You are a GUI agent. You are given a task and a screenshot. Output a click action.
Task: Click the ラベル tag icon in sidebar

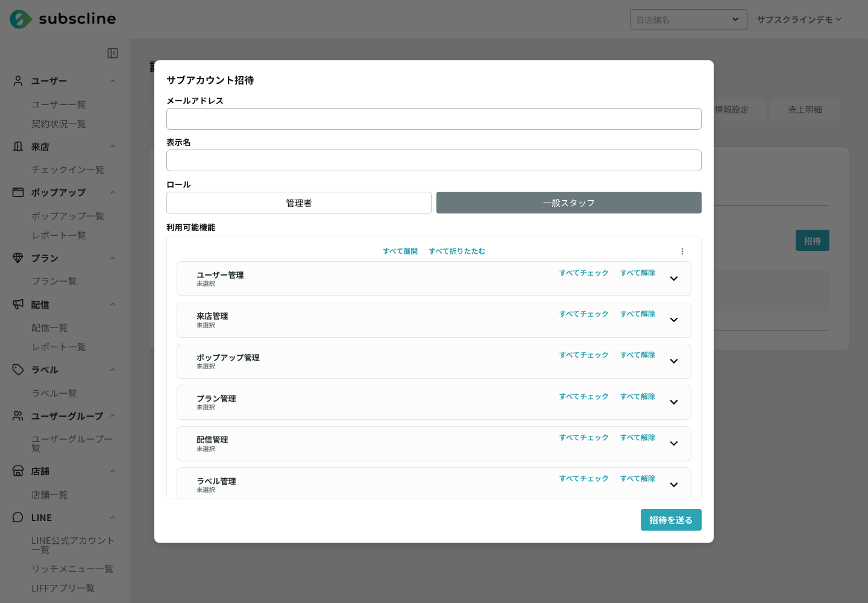pos(18,370)
